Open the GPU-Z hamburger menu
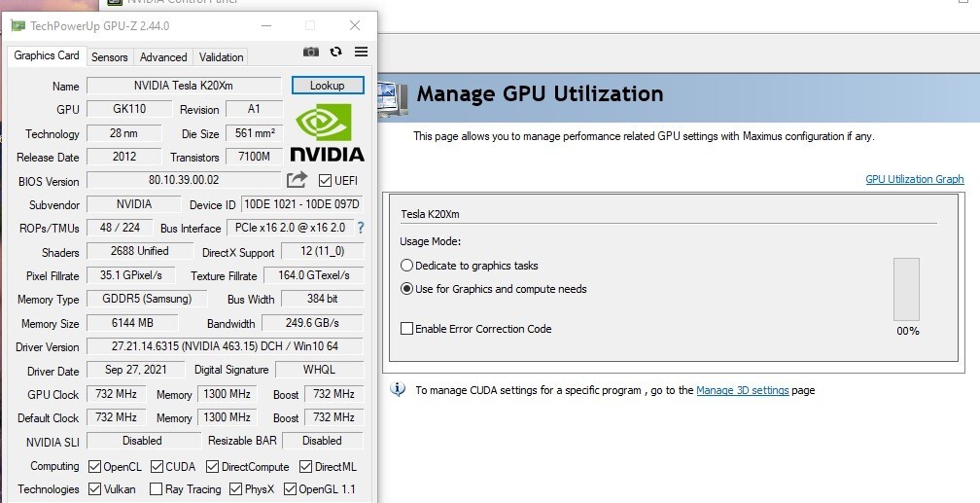 362,52
